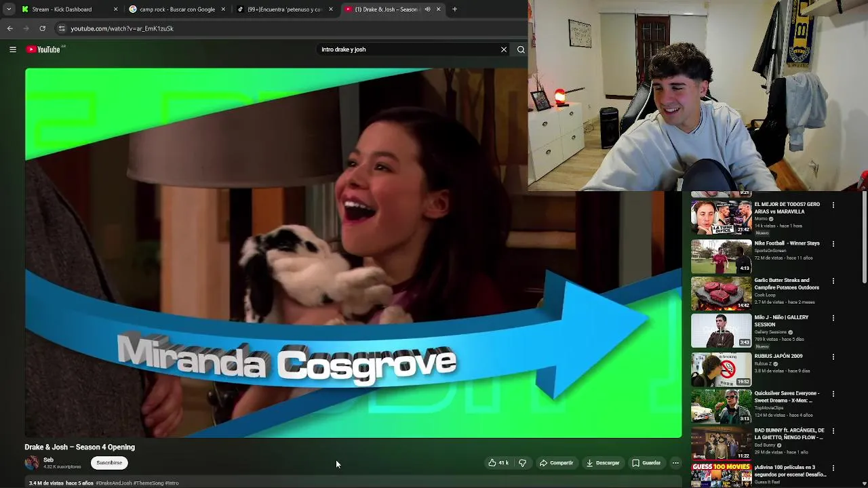Open 'Nike Football - Winner Stays' title
The height and width of the screenshot is (488, 868).
(787, 243)
